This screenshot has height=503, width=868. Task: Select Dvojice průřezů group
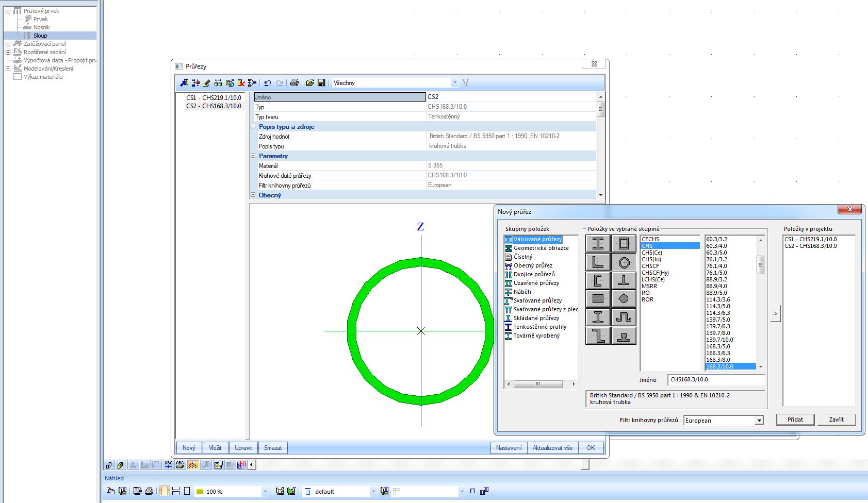coord(534,274)
